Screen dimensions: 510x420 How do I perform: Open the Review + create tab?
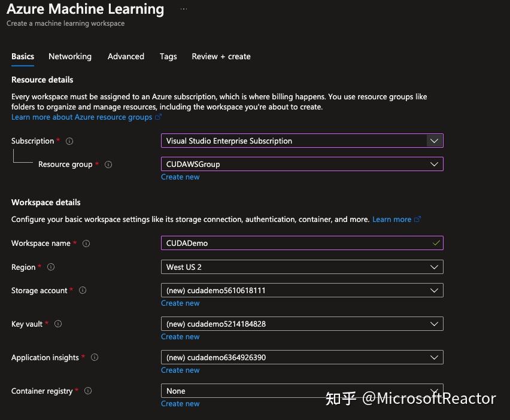point(221,57)
